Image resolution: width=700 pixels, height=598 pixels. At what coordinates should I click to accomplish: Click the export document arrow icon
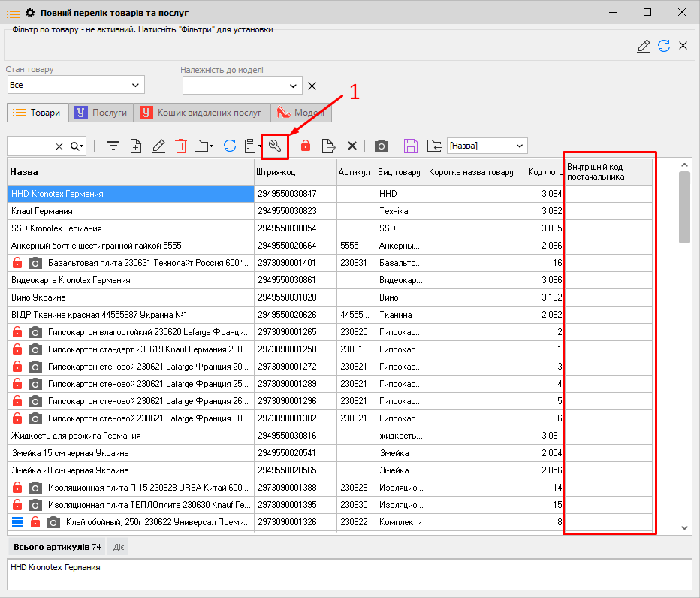click(328, 146)
